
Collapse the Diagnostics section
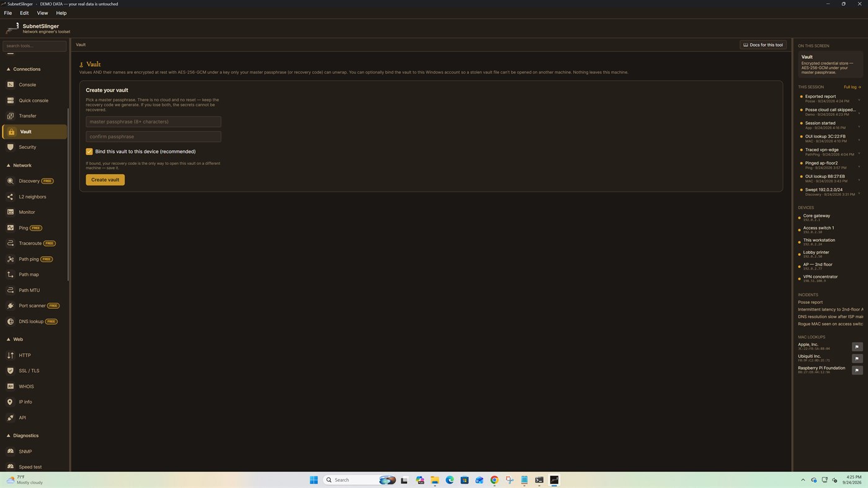[9, 435]
